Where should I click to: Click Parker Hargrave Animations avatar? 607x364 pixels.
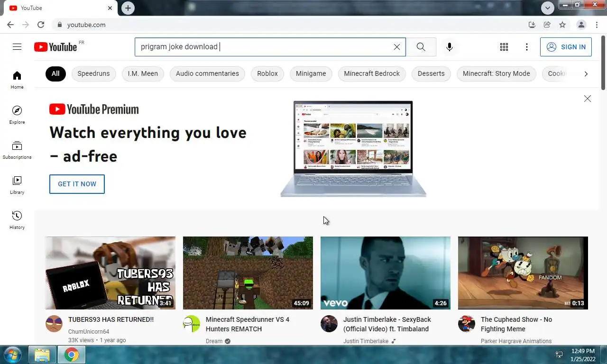467,324
